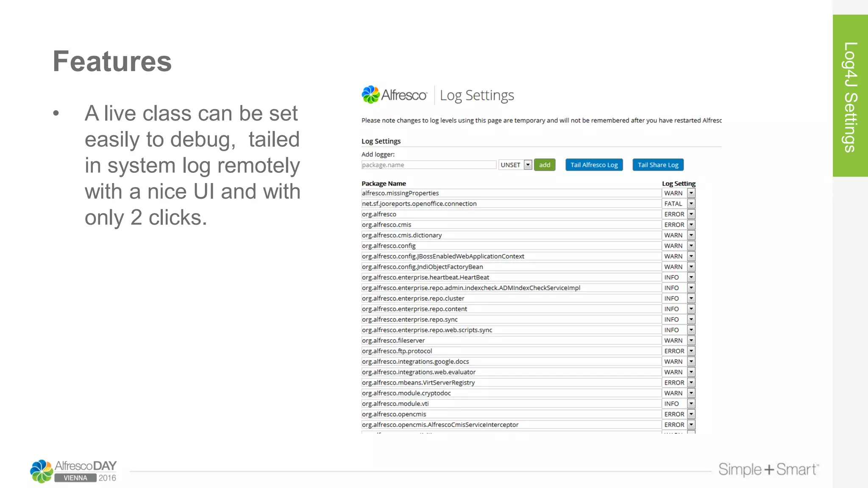Image resolution: width=868 pixels, height=488 pixels.
Task: Open level dropdown for integrations.google.docs
Action: tap(679, 362)
